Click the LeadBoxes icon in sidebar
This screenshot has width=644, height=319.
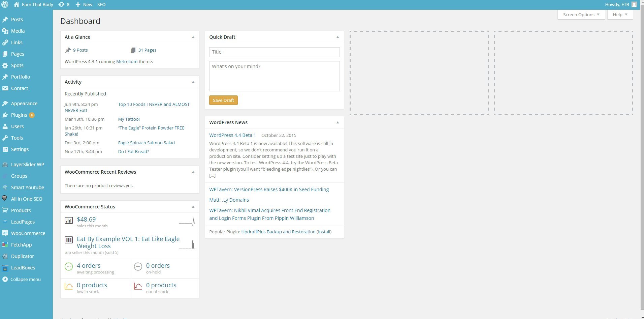[5, 268]
